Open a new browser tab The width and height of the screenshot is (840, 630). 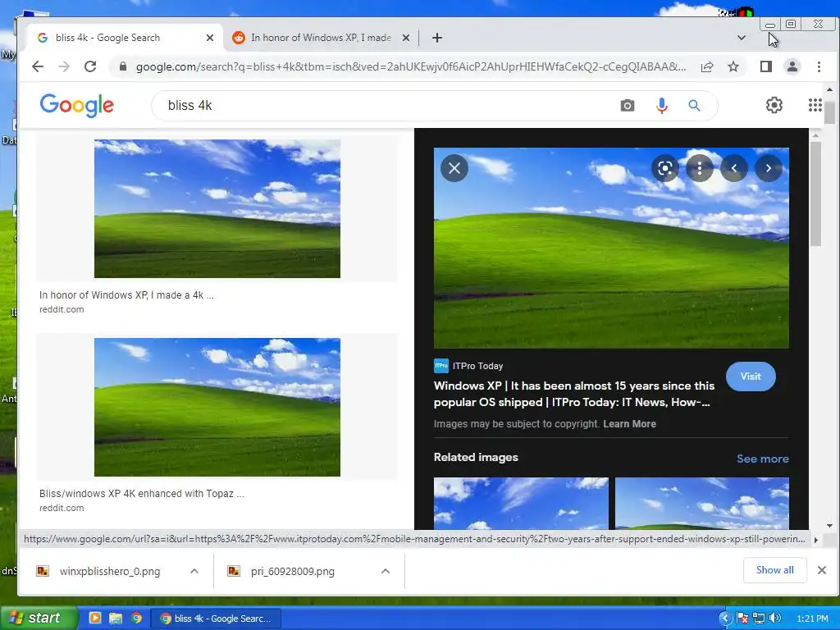[437, 38]
